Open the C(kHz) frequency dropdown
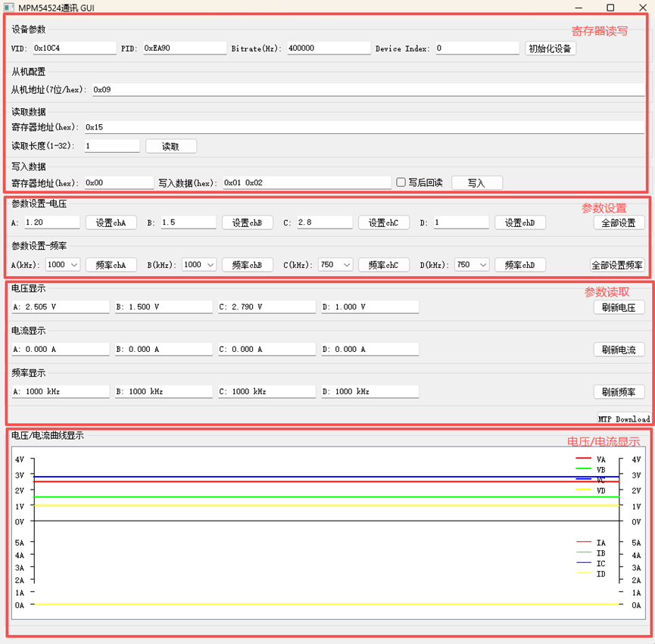655x644 pixels. [x=335, y=265]
